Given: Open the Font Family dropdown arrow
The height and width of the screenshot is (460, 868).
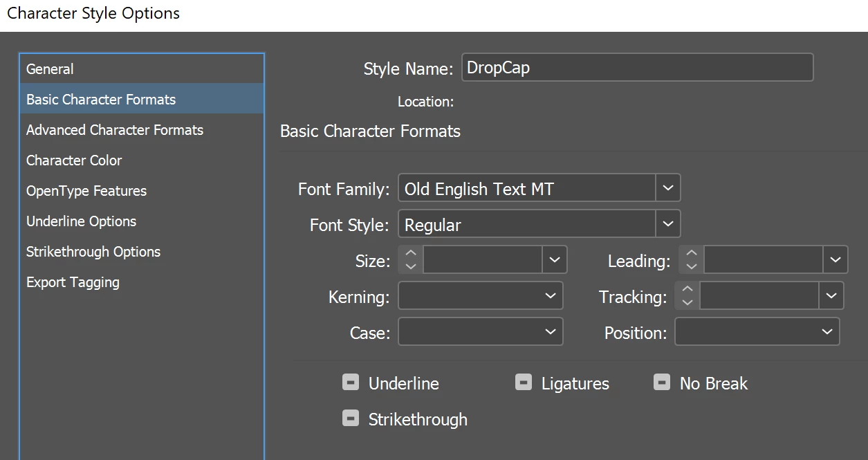Looking at the screenshot, I should pyautogui.click(x=668, y=188).
